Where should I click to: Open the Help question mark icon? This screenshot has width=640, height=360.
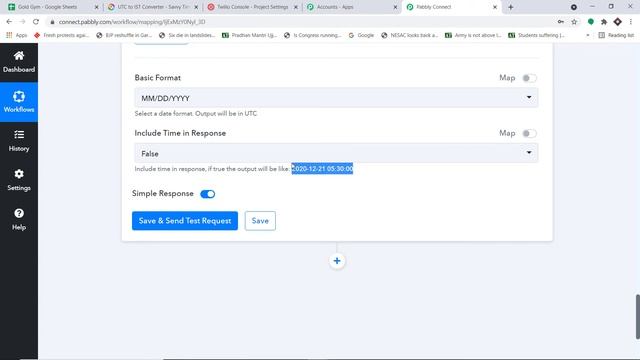pos(19,213)
